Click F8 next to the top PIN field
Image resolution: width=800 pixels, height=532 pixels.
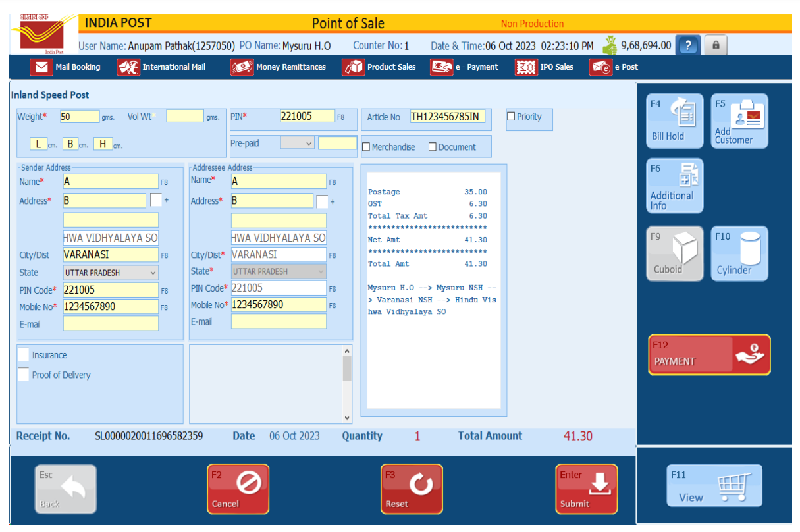[340, 118]
